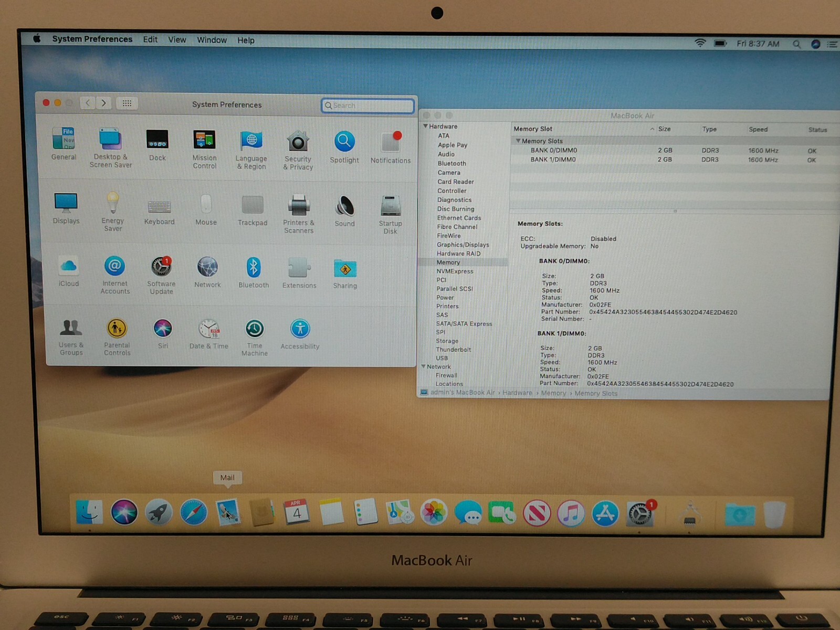Open Launchpad from the Dock

(x=159, y=512)
